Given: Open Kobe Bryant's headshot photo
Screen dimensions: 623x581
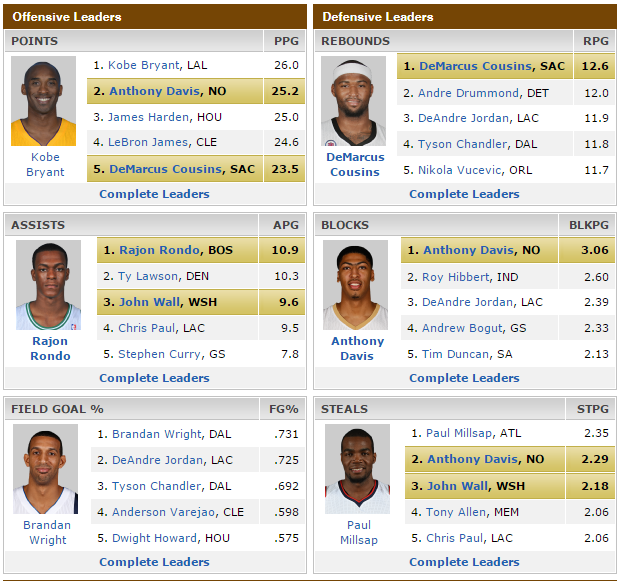Looking at the screenshot, I should tap(43, 101).
